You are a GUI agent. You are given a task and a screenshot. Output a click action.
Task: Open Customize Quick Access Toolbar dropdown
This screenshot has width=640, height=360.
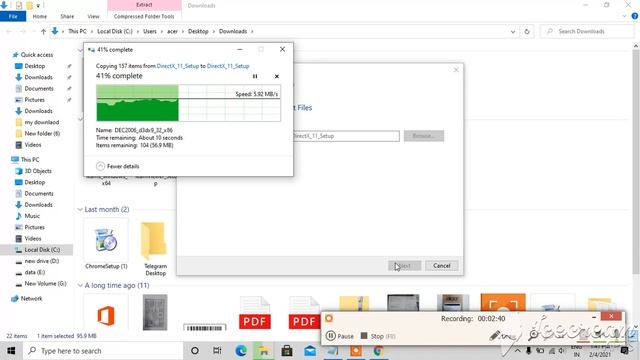pos(38,5)
